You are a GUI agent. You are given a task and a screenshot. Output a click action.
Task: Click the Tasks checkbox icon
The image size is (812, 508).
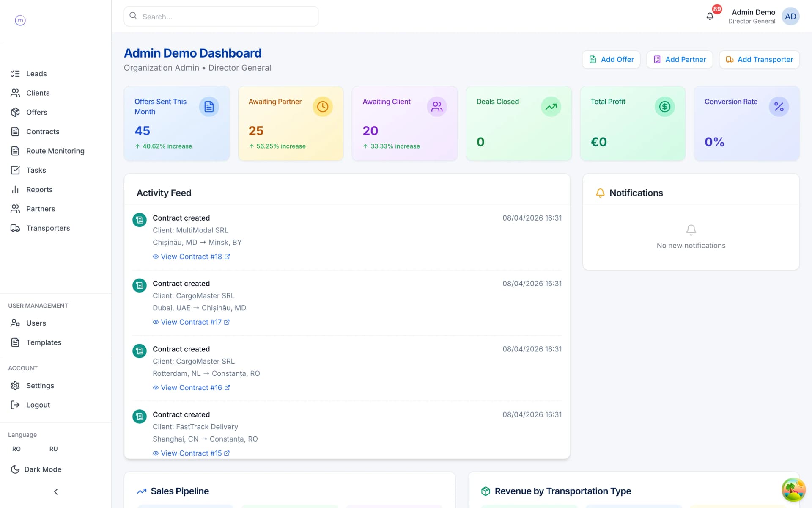(15, 170)
